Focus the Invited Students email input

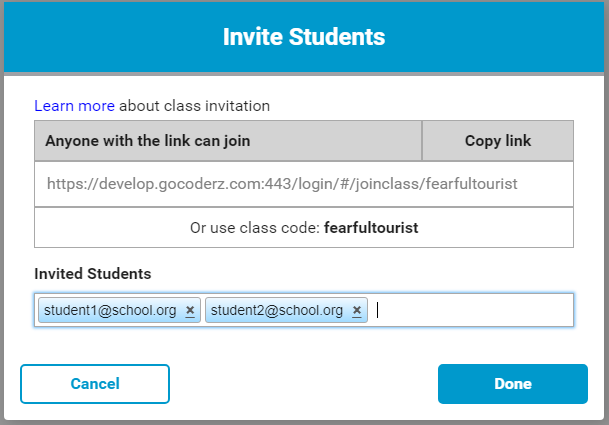pos(470,310)
